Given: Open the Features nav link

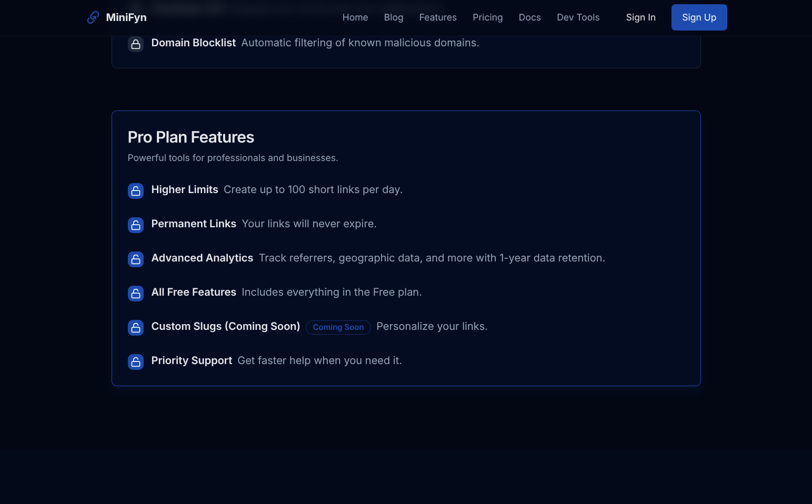Looking at the screenshot, I should pos(438,17).
